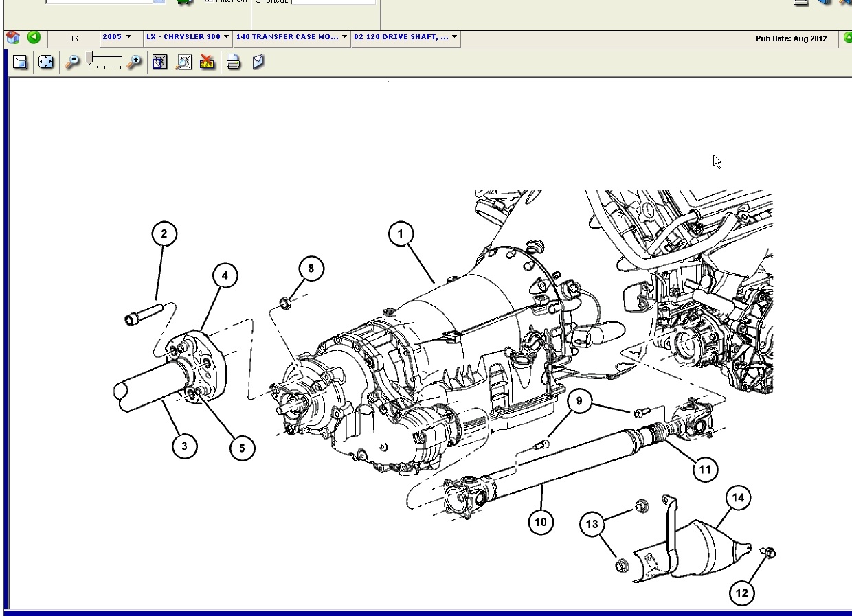Screen dimensions: 852x616
Task: Click the envelope send icon
Action: [258, 62]
